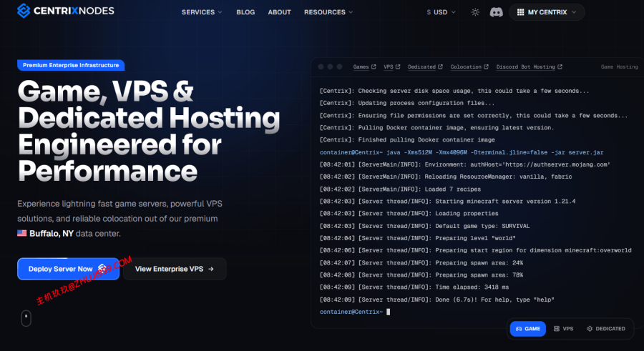Click the 'Checking server disk space usage' line
The height and width of the screenshot is (351, 644).
[454, 91]
